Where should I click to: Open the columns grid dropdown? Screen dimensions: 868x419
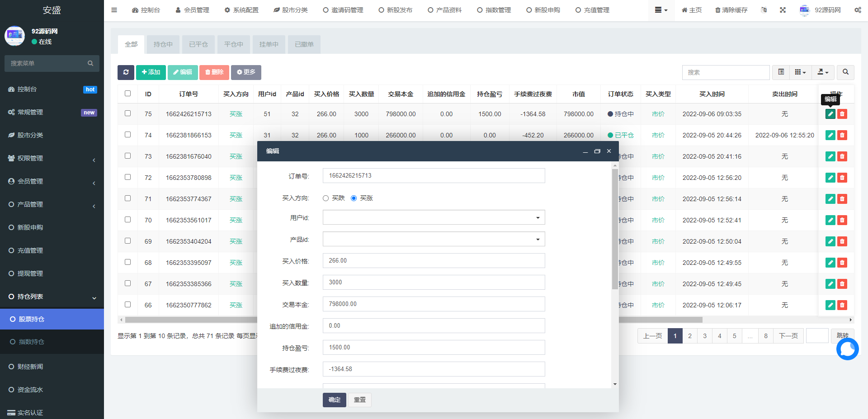(x=800, y=72)
